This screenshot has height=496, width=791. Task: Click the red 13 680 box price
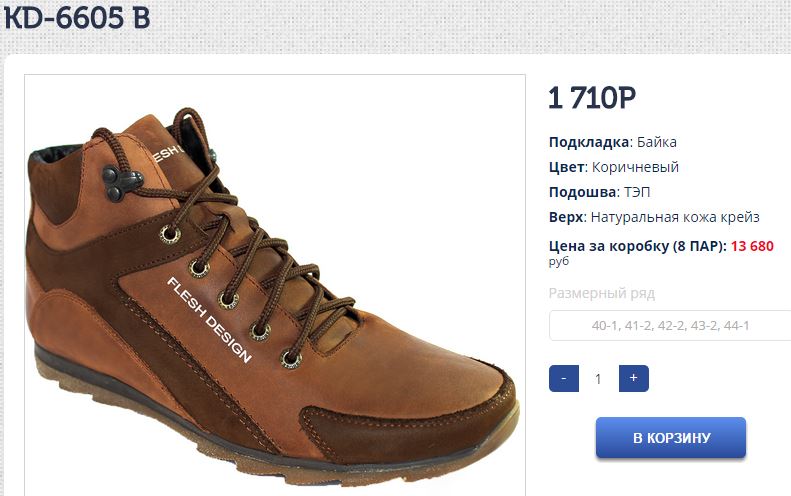(752, 246)
